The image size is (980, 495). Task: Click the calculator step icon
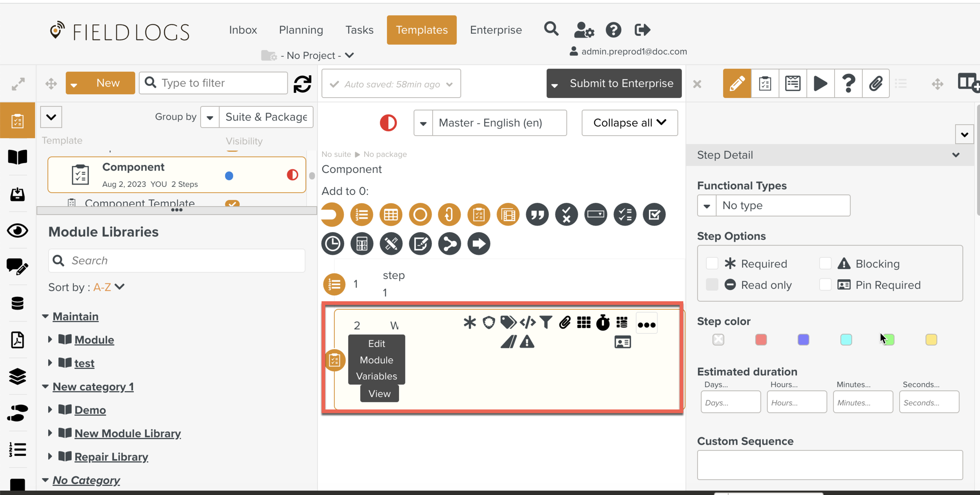(x=361, y=244)
